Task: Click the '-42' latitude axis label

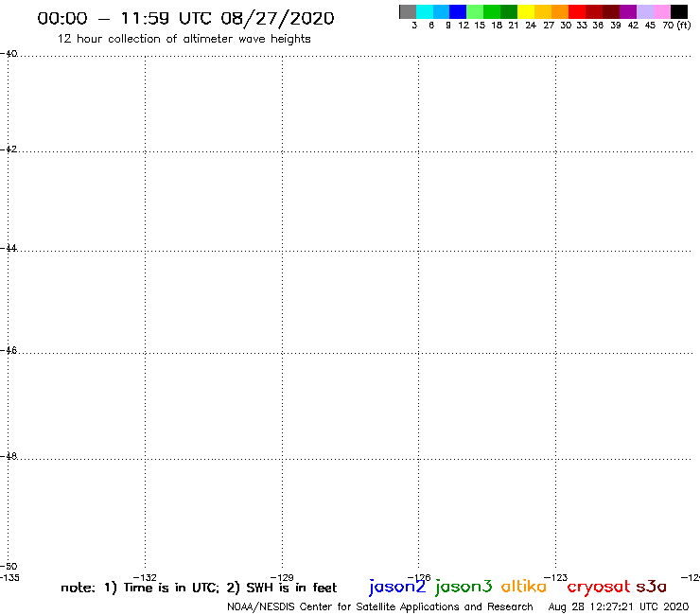Action: pos(9,149)
